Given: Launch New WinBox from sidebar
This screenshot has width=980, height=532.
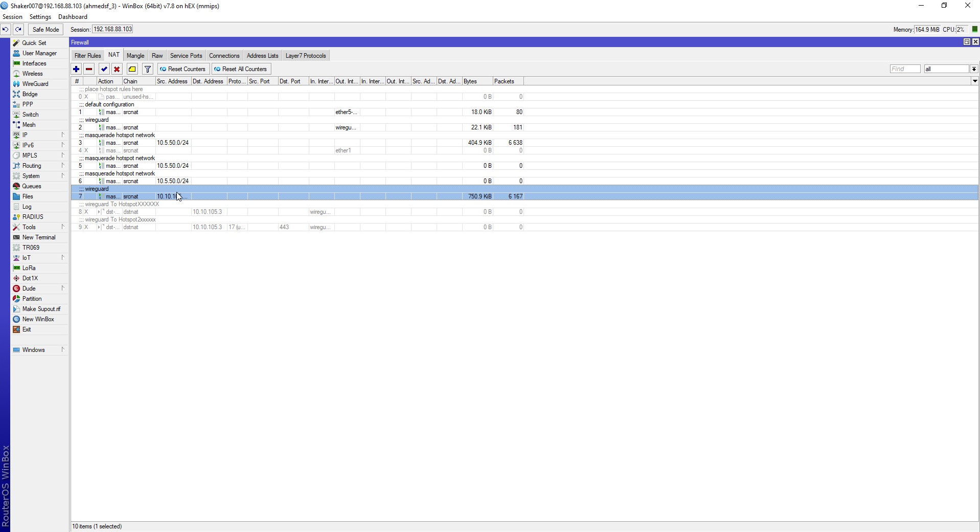Looking at the screenshot, I should click(x=40, y=319).
